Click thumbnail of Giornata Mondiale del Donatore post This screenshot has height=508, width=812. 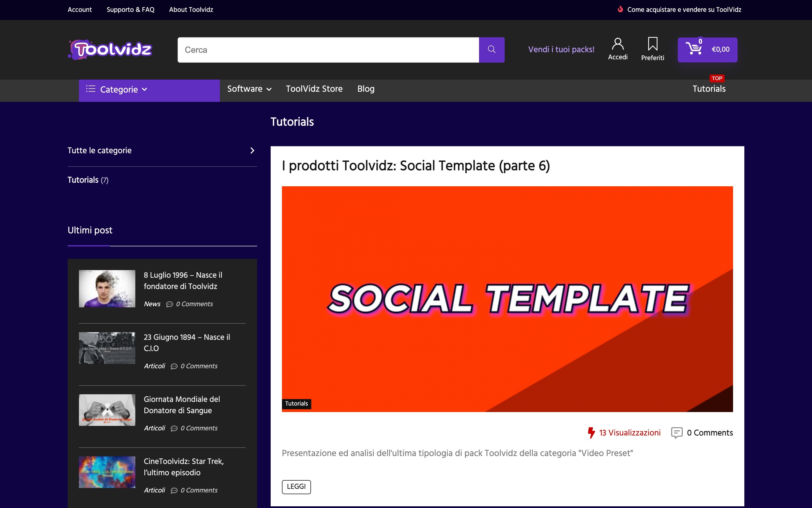(x=107, y=410)
